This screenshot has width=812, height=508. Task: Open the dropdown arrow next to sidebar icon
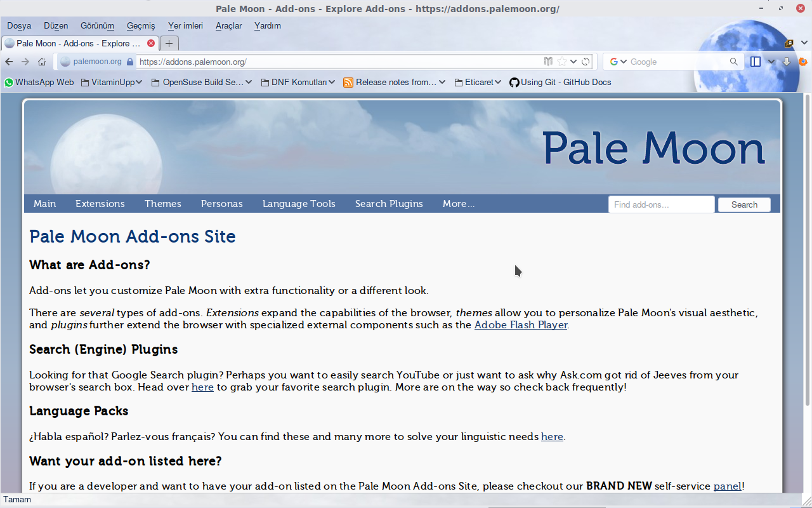tap(771, 62)
